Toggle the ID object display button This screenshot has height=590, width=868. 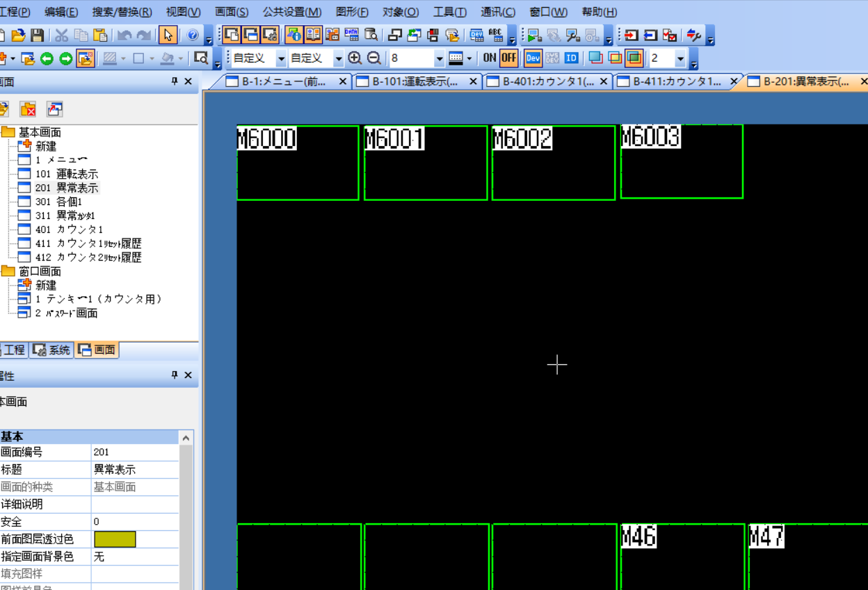(x=572, y=58)
